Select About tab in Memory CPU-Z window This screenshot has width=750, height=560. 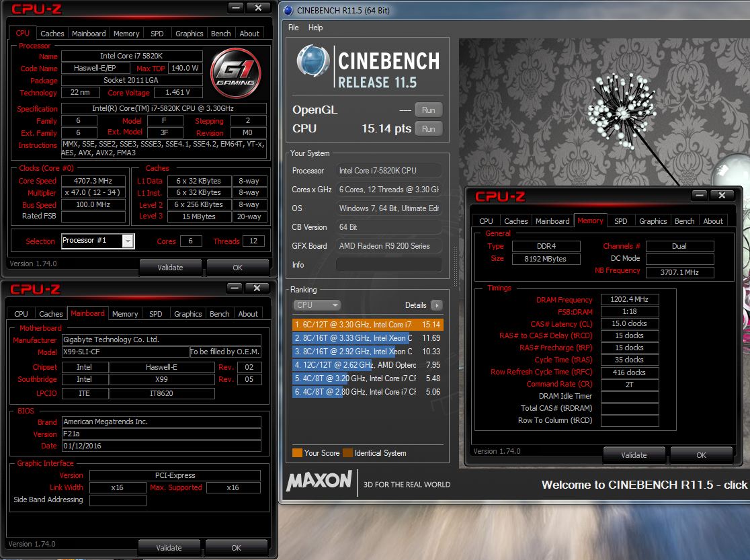coord(712,221)
